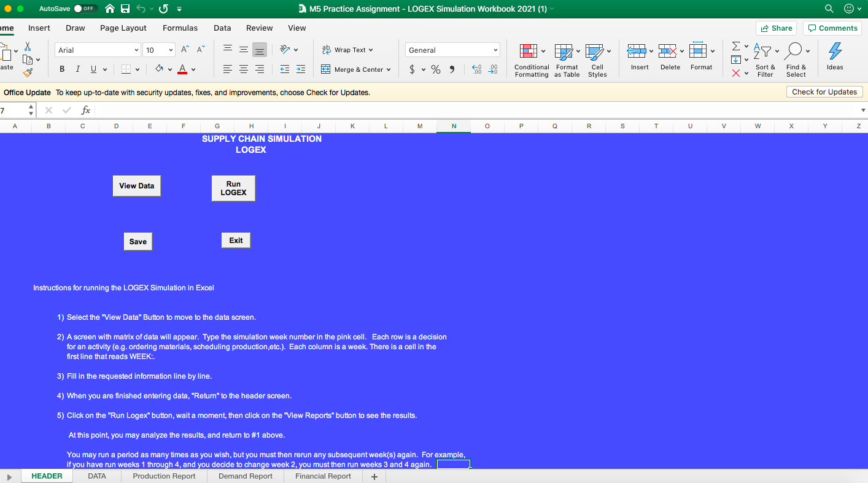Click the Check for Updates button

(824, 91)
